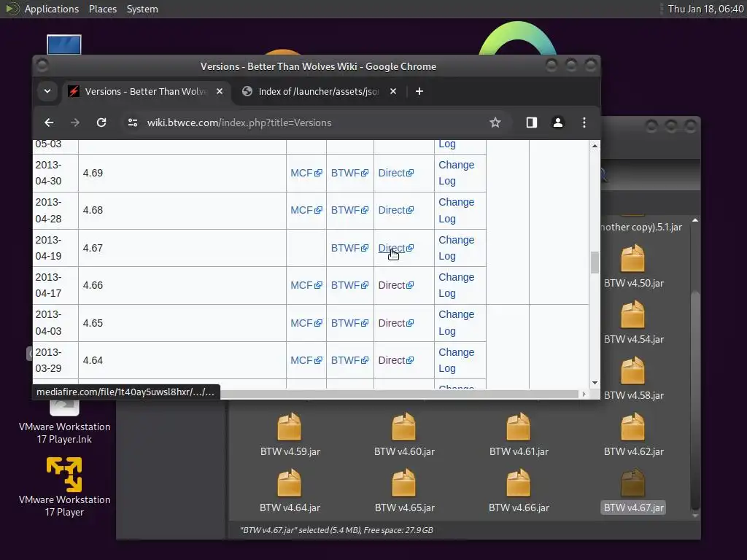Open the Chrome profile icon

pos(558,122)
